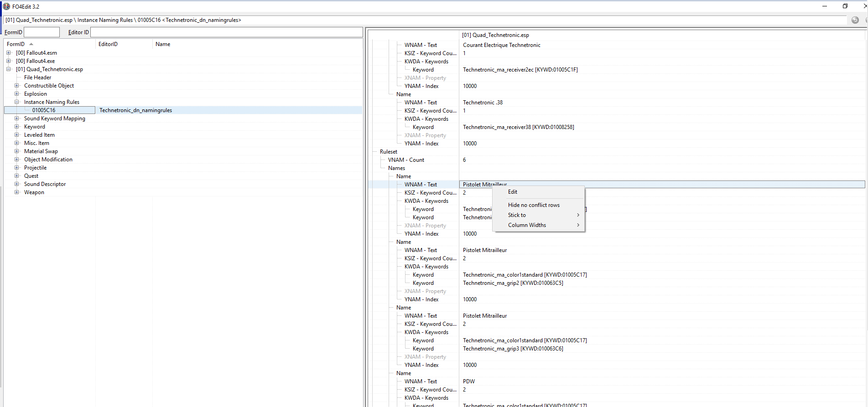
Task: Expand the Projectile group
Action: click(17, 168)
